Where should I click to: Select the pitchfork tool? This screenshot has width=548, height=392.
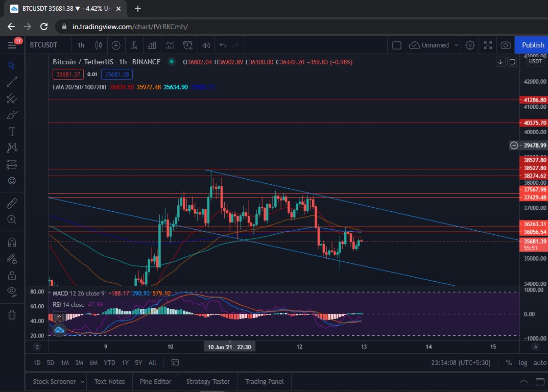pyautogui.click(x=12, y=98)
